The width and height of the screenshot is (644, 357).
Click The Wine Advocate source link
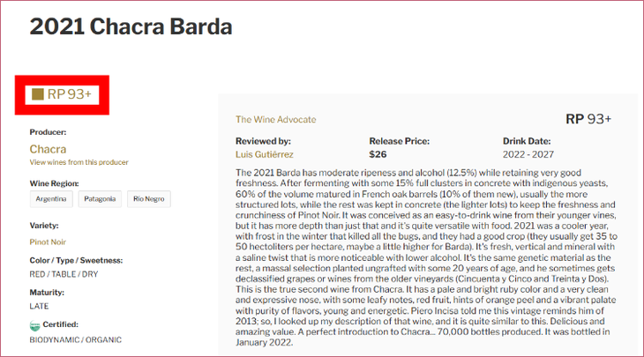pyautogui.click(x=275, y=120)
